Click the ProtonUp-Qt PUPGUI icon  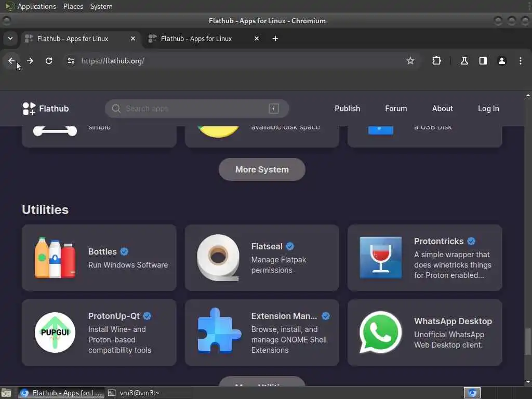click(55, 332)
